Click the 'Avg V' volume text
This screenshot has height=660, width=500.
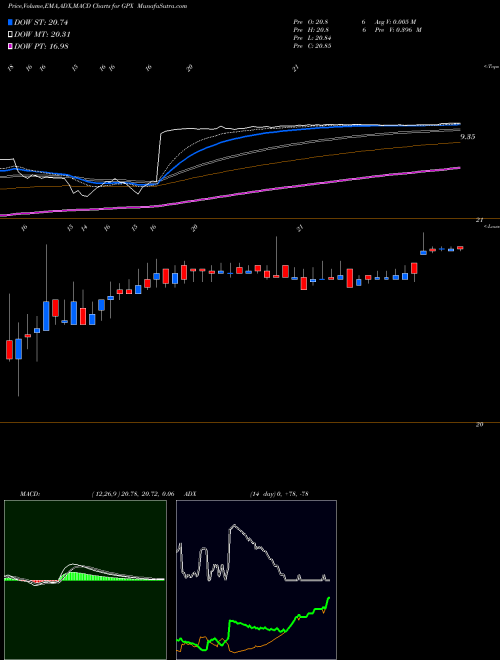coord(394,21)
